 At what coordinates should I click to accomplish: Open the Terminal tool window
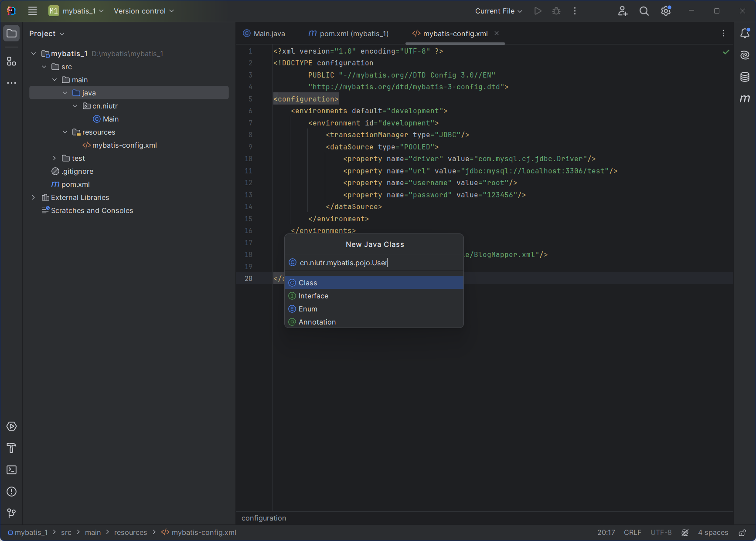coord(12,470)
